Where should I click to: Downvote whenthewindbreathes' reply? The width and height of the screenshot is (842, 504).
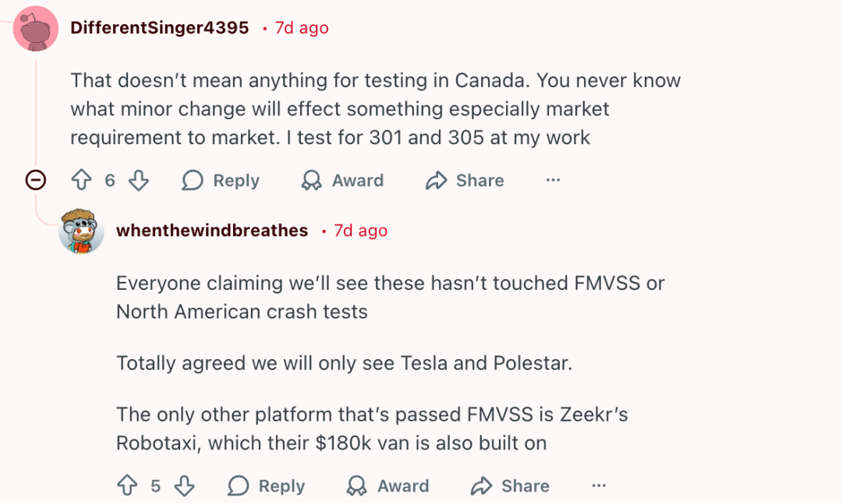click(184, 486)
